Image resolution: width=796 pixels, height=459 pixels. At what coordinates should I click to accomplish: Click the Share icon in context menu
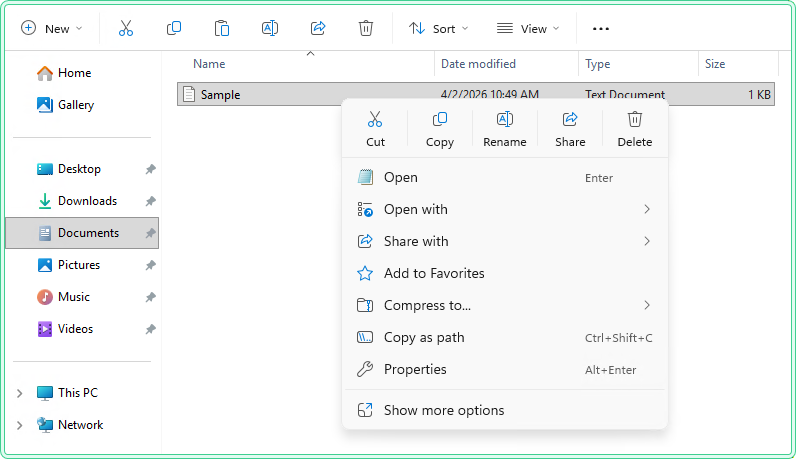coord(570,120)
